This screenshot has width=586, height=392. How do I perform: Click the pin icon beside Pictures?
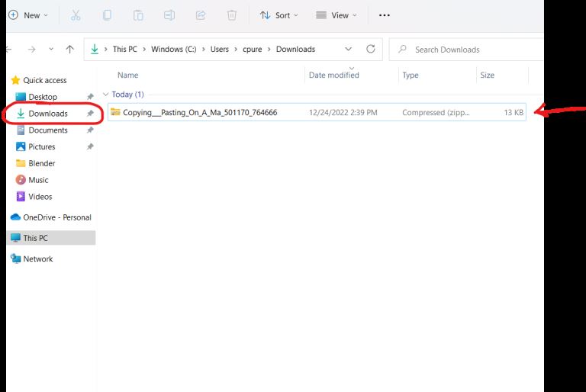coord(90,146)
